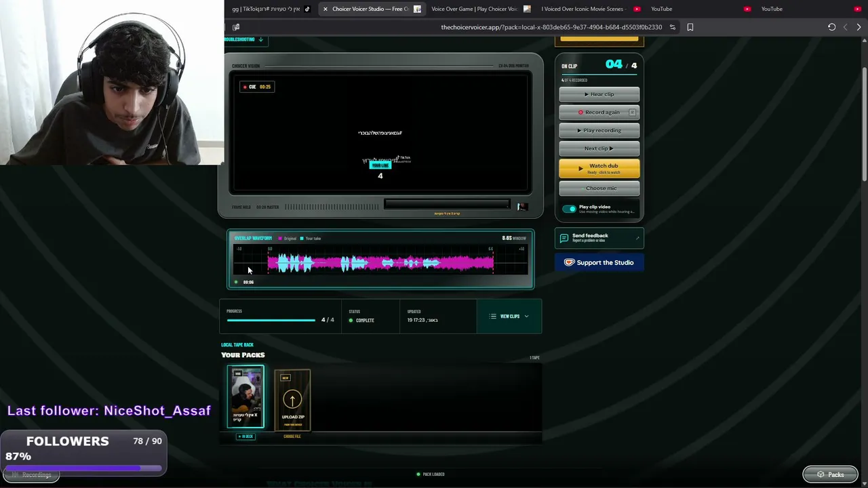Switch to the TikTok browser tab

click(x=270, y=9)
